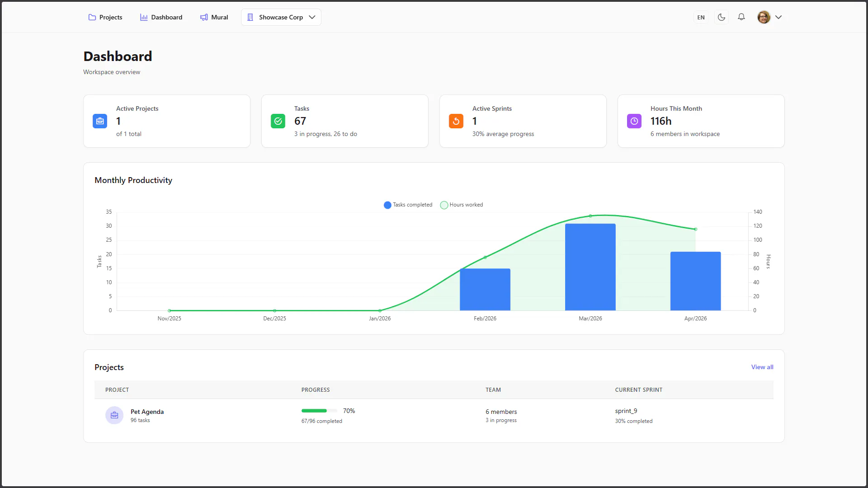Click the Apr/2026 hours line point
Screen dimensions: 868x488
pyautogui.click(x=695, y=229)
